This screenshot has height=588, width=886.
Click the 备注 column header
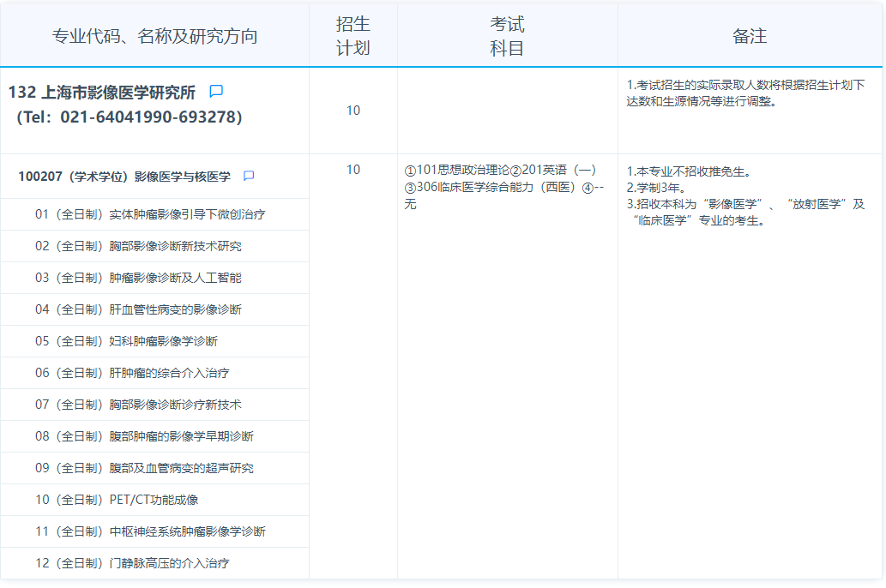point(749,36)
